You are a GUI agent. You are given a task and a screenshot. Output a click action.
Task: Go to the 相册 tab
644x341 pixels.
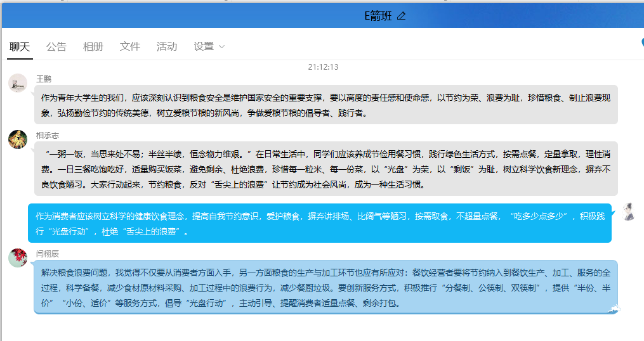pyautogui.click(x=93, y=46)
